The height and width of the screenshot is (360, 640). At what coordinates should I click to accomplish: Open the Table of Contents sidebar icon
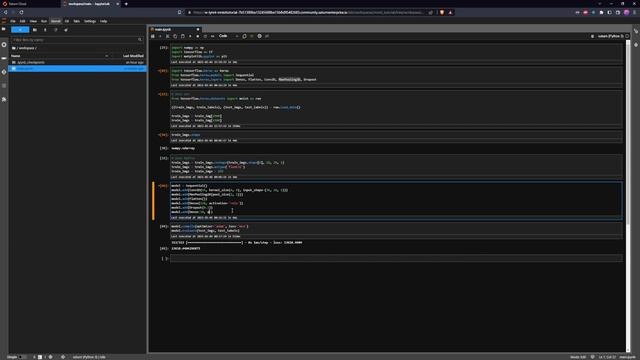pos(4,86)
